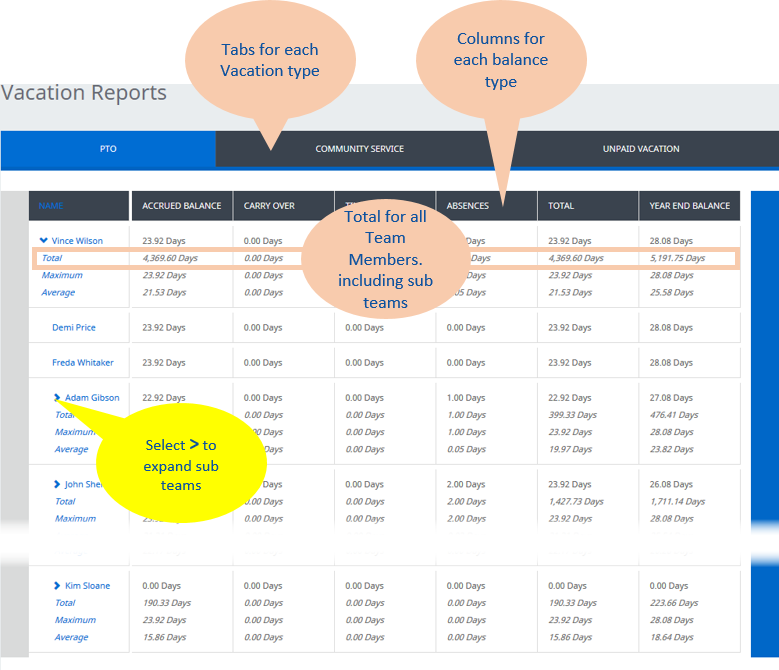Expand John's sub team chevron
Viewport: 779px width, 670px height.
57,485
